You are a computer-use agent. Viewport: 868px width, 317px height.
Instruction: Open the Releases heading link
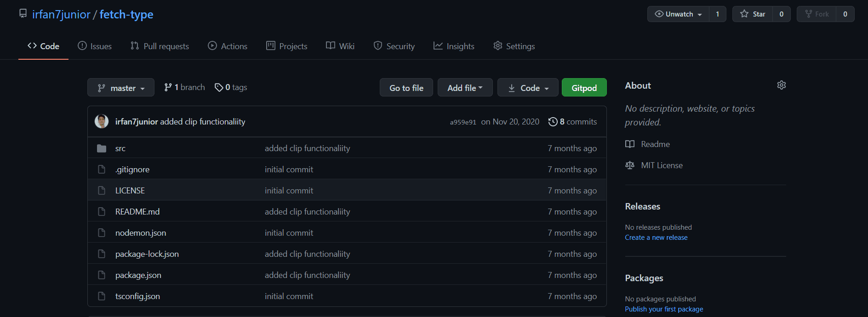click(x=643, y=207)
